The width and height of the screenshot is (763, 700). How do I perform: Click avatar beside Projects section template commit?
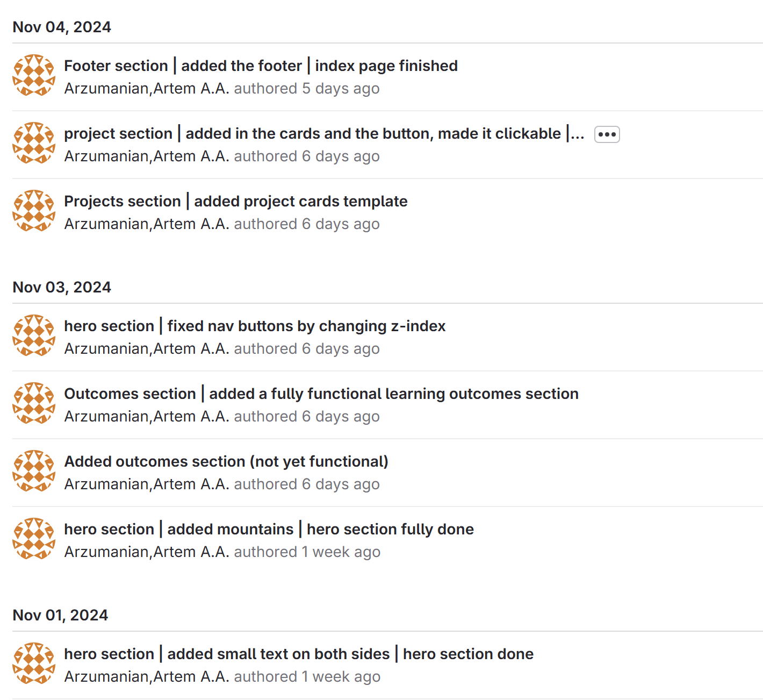[34, 211]
